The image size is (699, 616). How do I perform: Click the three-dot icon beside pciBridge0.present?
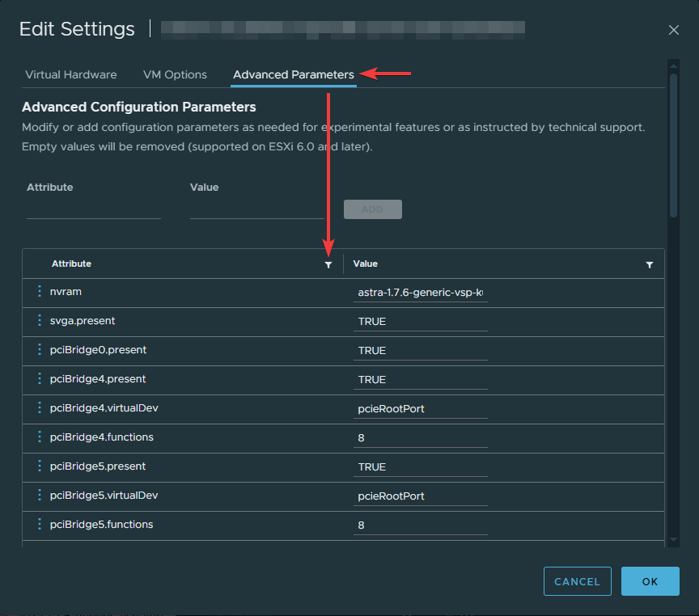click(40, 350)
